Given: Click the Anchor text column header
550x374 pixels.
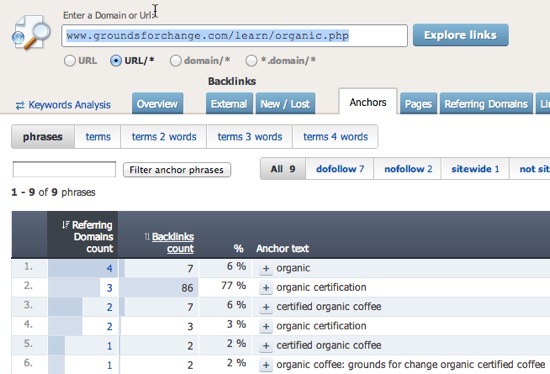Looking at the screenshot, I should [x=283, y=248].
